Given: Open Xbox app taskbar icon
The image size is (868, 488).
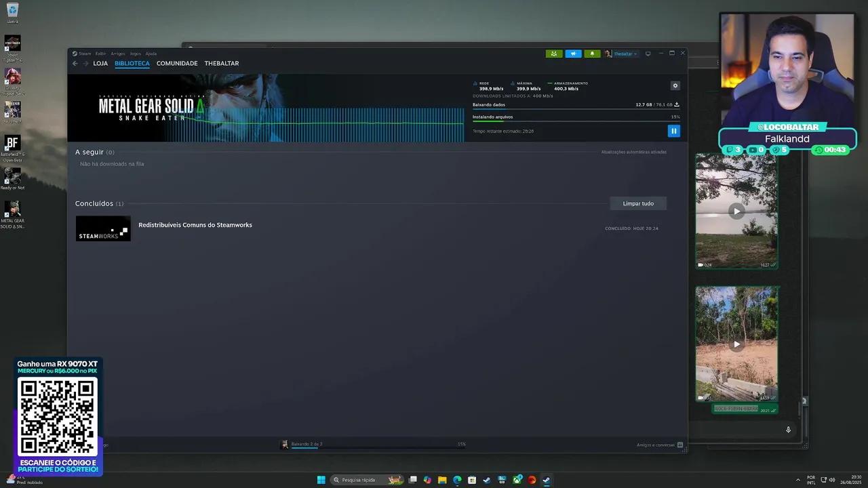Looking at the screenshot, I should (x=517, y=480).
